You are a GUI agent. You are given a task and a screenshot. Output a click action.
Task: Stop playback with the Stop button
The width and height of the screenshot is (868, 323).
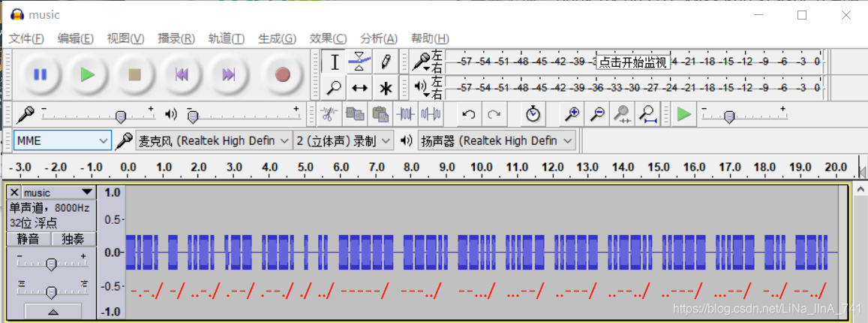[x=134, y=74]
